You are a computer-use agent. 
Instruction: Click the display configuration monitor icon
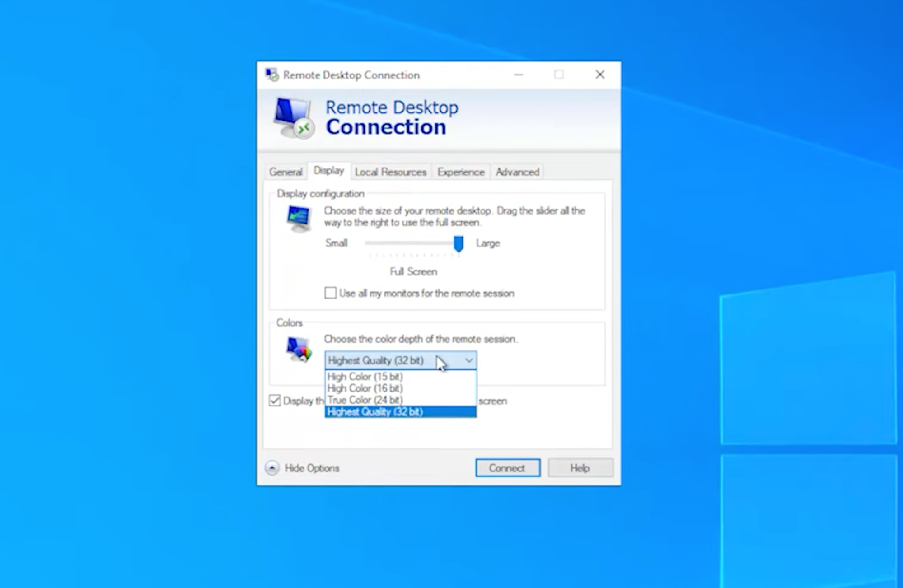[x=299, y=218]
